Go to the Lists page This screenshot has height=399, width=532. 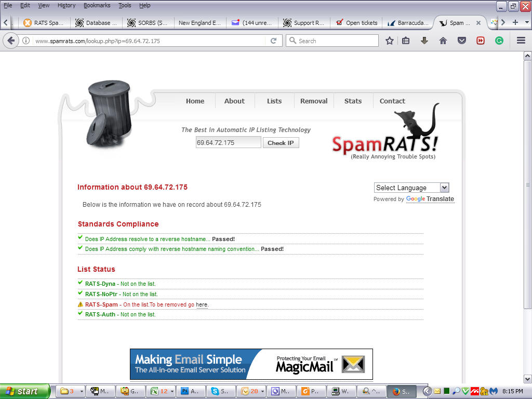[274, 101]
